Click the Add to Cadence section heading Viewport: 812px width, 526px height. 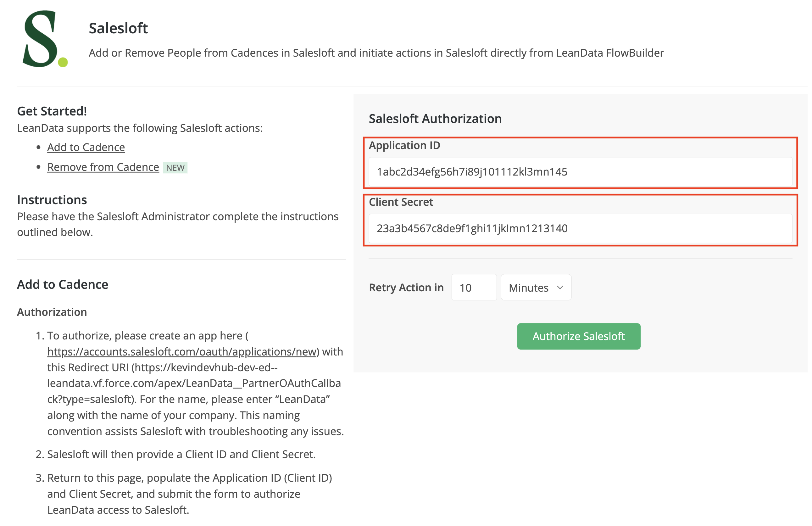(x=63, y=284)
